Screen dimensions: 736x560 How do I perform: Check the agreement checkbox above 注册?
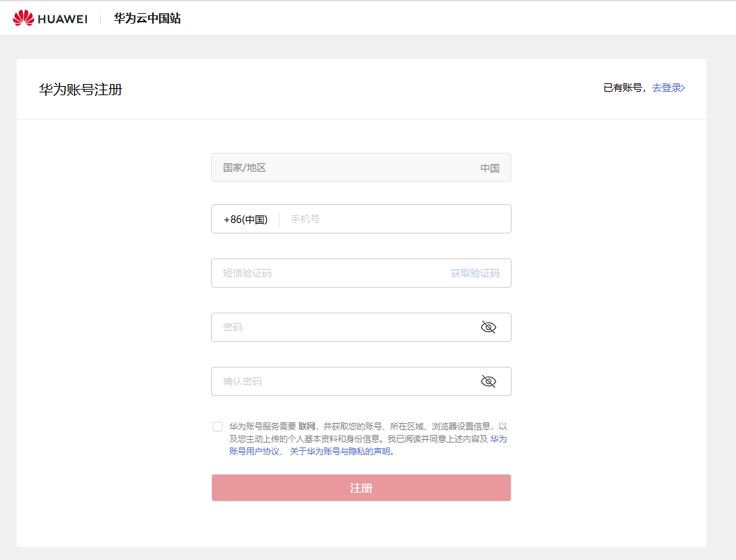(x=218, y=427)
